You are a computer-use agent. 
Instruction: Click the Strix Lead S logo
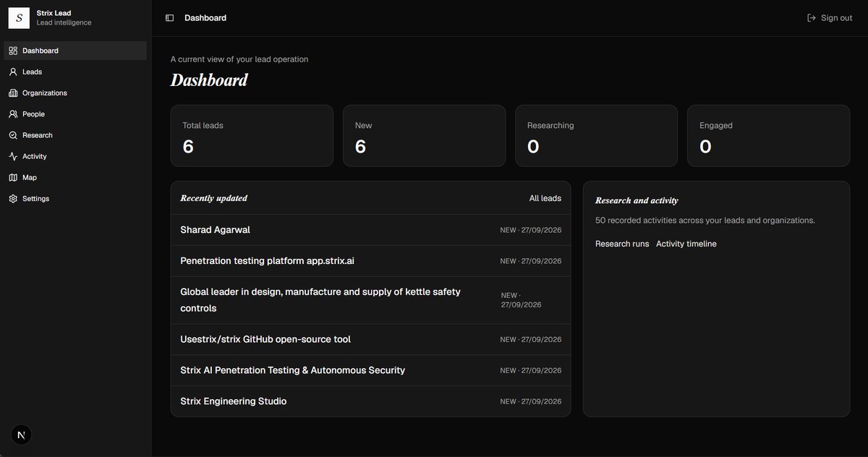(19, 18)
